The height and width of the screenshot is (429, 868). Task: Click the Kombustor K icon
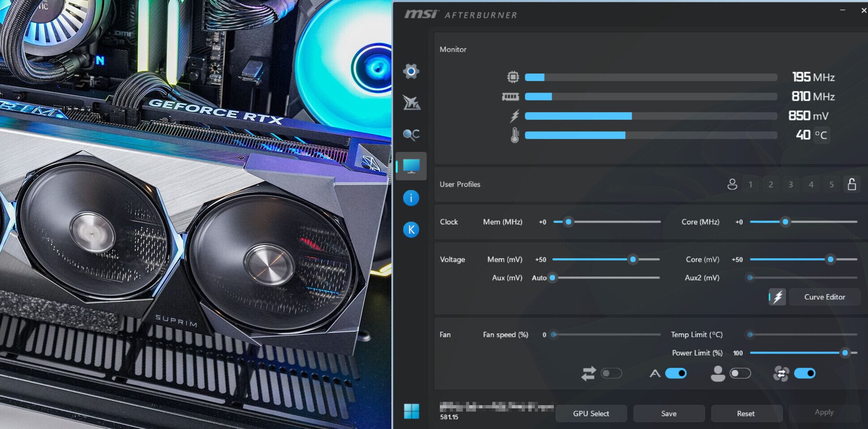[411, 230]
